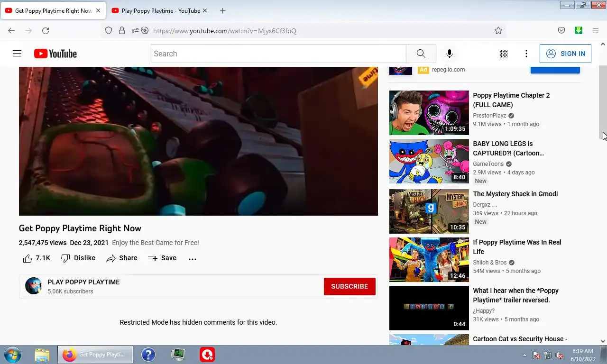This screenshot has width=607, height=364.
Task: Open the help question-mark taskbar app
Action: click(x=148, y=355)
